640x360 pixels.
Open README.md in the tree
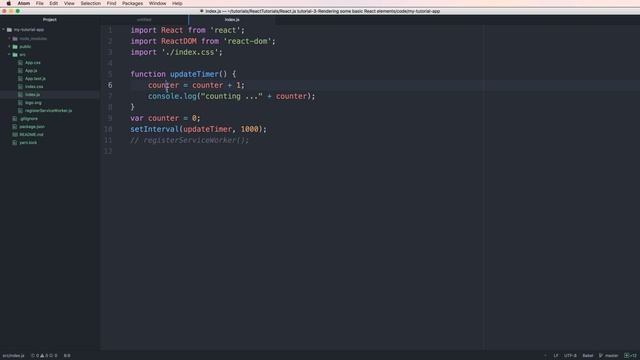pyautogui.click(x=31, y=135)
